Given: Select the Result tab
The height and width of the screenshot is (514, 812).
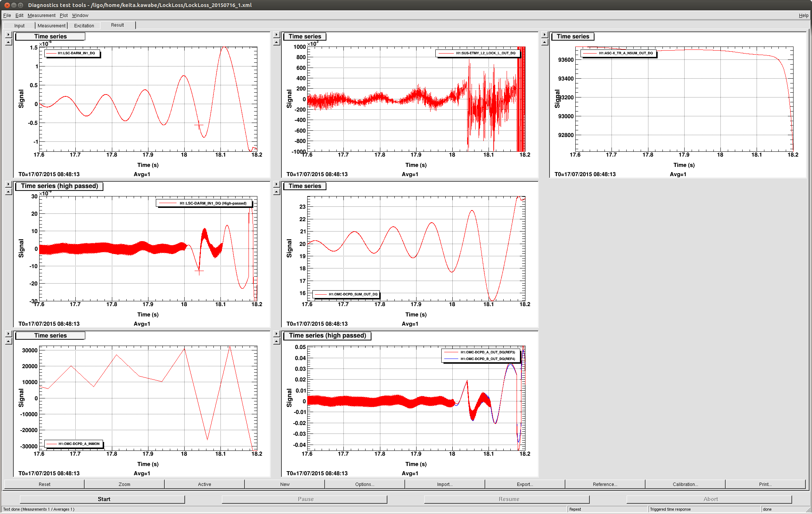Looking at the screenshot, I should 117,25.
